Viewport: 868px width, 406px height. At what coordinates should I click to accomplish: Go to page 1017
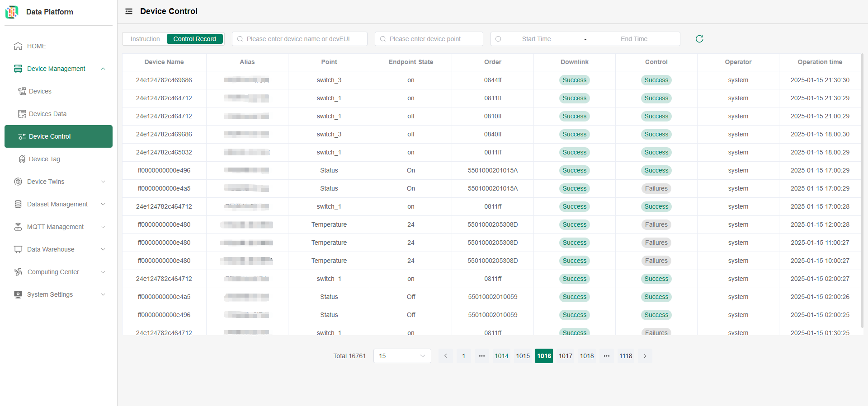(565, 356)
